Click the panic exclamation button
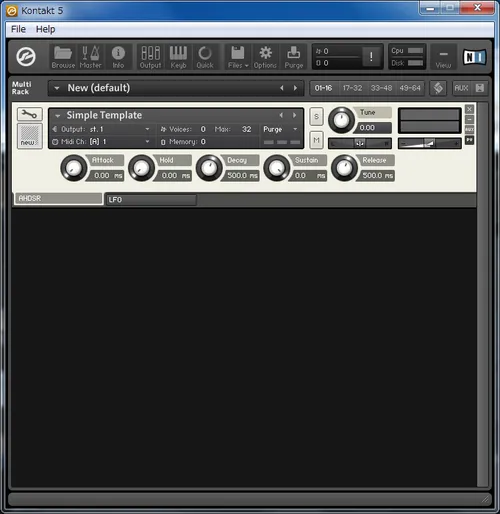The width and height of the screenshot is (500, 514). 371,57
